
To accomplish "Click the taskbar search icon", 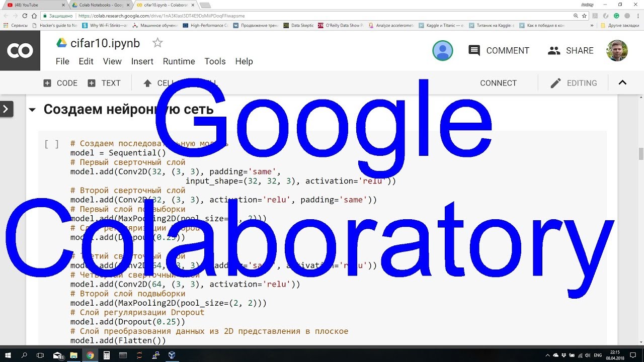I will 24,355.
